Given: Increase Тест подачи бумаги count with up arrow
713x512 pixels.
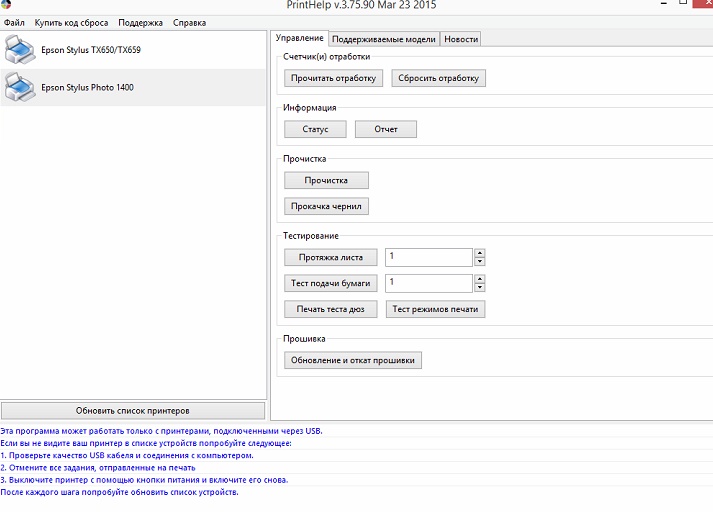Looking at the screenshot, I should pyautogui.click(x=480, y=279).
